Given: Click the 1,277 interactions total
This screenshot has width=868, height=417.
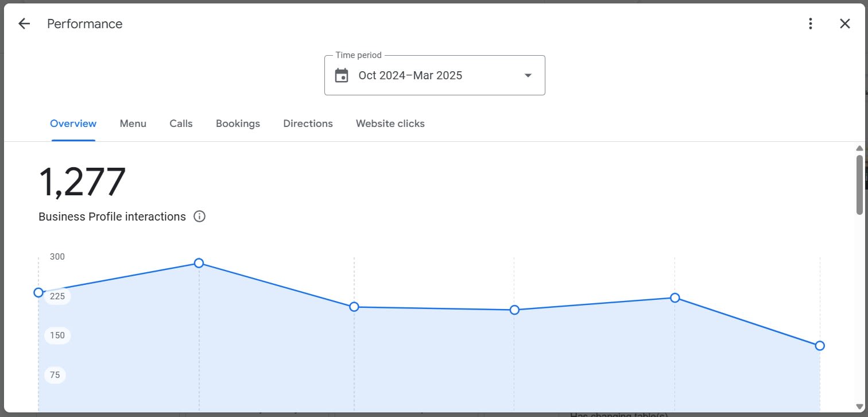Looking at the screenshot, I should (82, 182).
